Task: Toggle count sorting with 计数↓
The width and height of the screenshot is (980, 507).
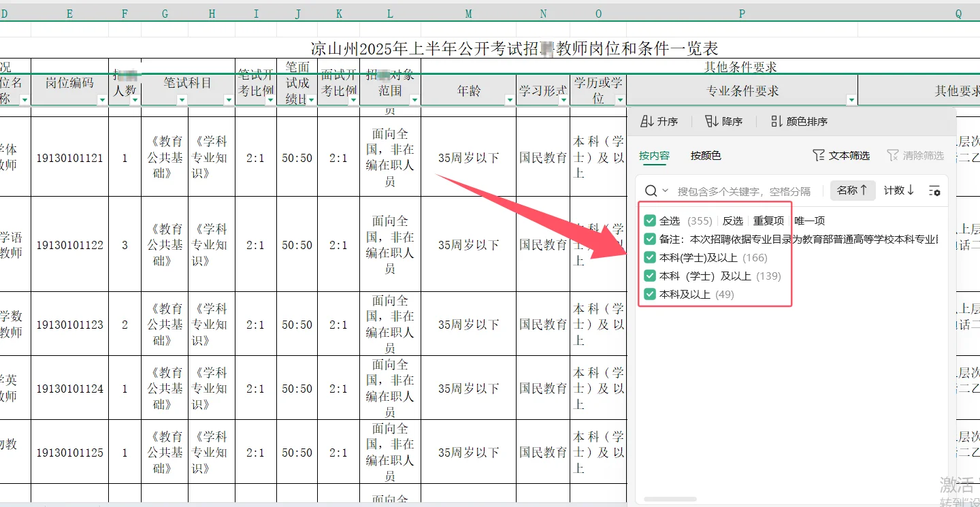Action: [898, 191]
